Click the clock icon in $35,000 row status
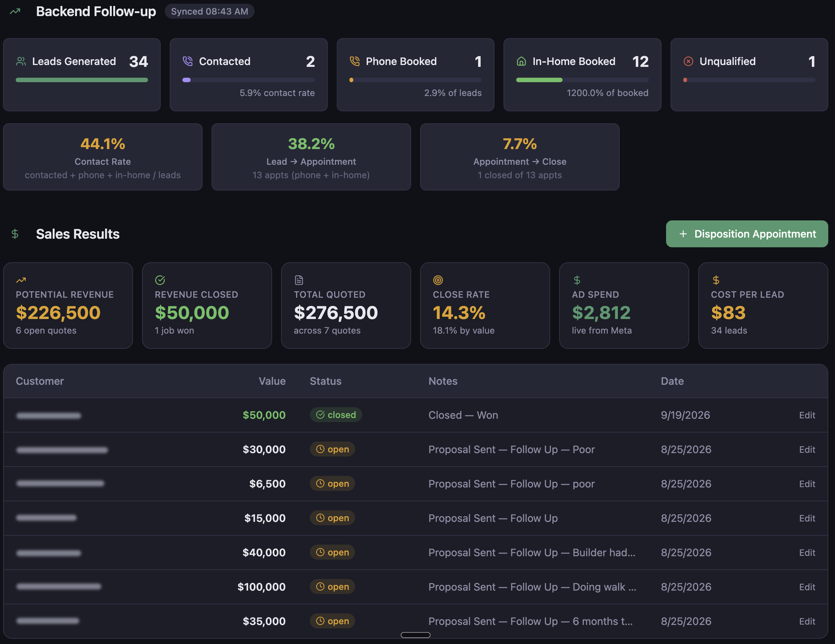The image size is (835, 644). tap(320, 621)
